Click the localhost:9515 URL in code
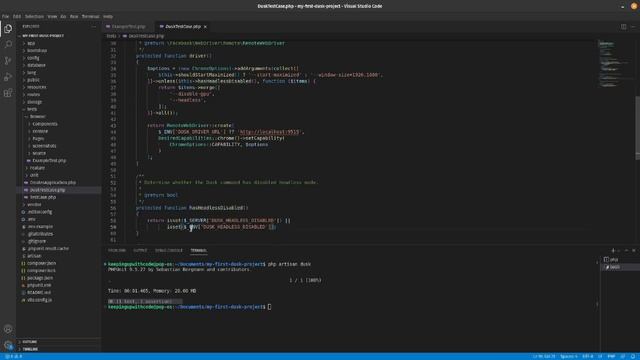Image resolution: width=640 pixels, height=360 pixels. [x=269, y=132]
